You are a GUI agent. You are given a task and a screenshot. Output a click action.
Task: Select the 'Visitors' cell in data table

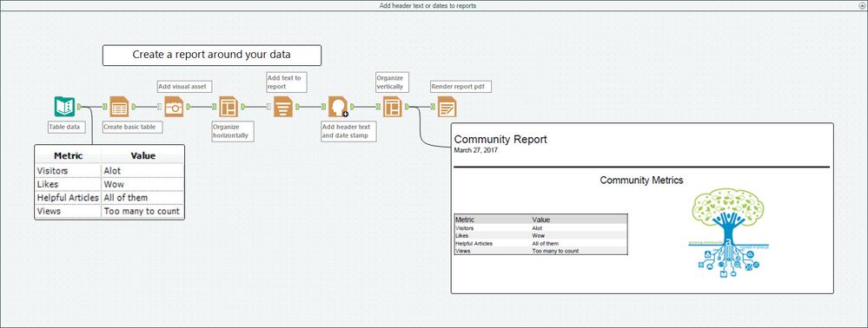coord(68,171)
